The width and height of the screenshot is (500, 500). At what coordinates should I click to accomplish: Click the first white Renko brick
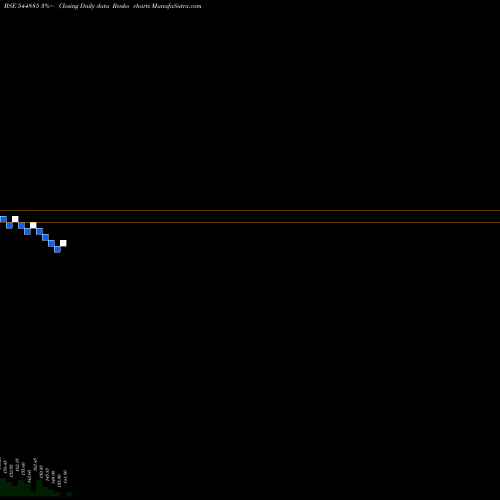pos(15,219)
